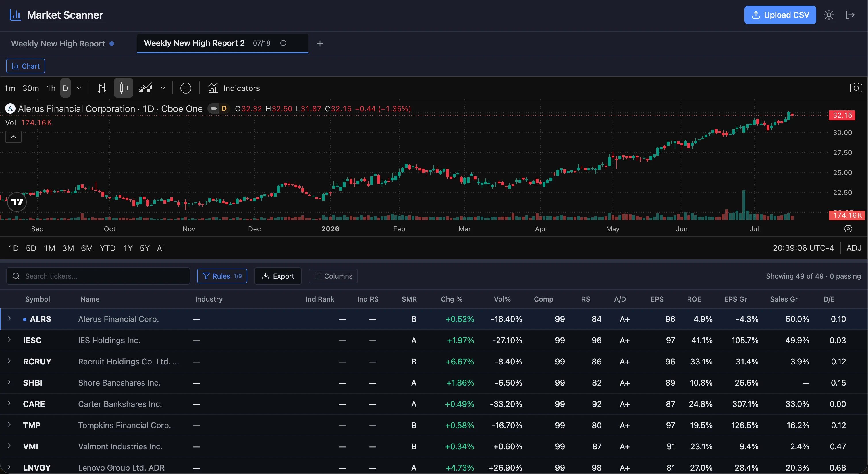Select the IESC ticker symbol

32,340
